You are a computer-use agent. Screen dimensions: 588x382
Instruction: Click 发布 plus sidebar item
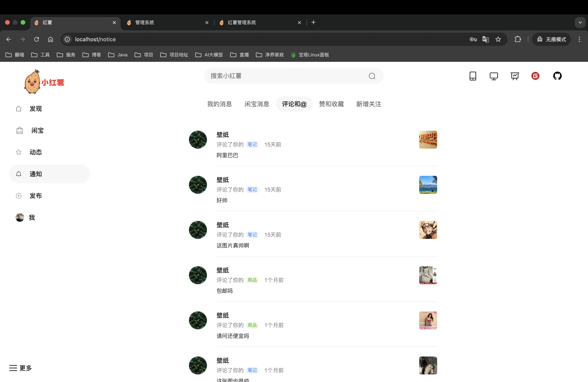[36, 196]
